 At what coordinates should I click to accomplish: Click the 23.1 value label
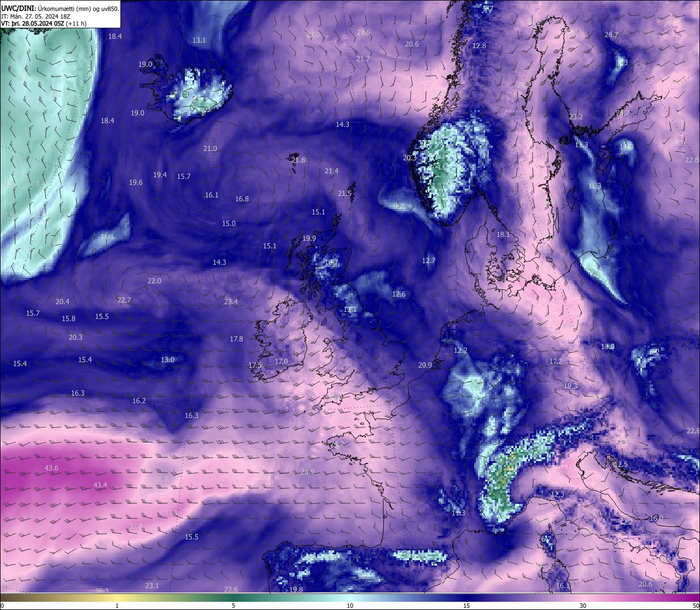152,586
